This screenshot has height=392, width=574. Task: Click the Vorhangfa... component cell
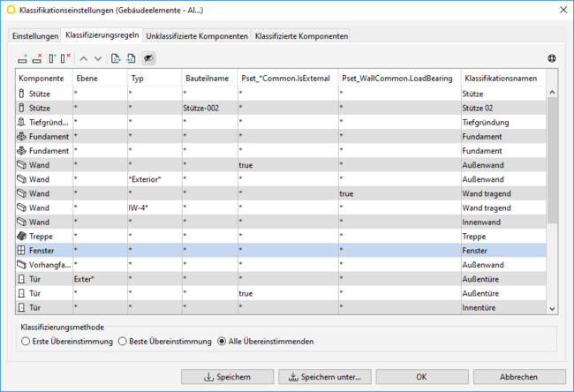click(x=44, y=265)
